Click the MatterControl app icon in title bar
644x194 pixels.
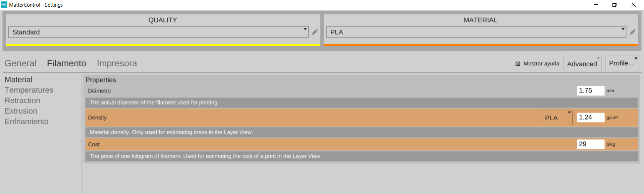pos(4,5)
